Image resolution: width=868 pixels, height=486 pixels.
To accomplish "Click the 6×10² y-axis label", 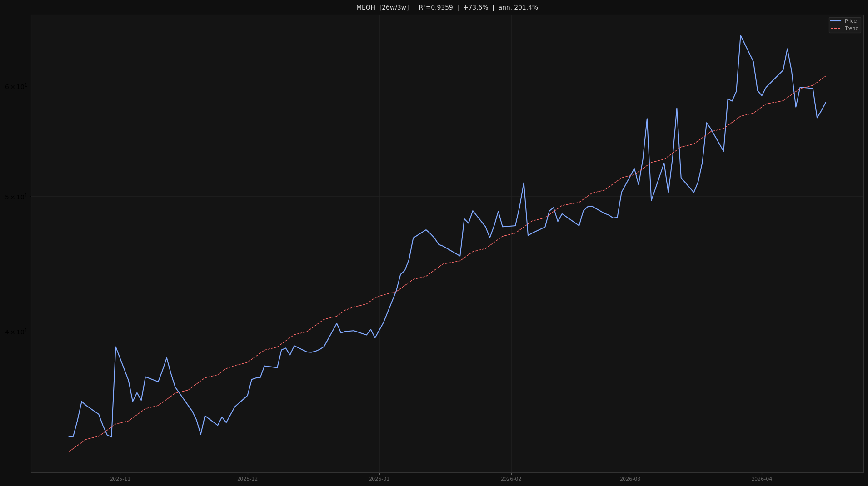I will click(x=16, y=87).
